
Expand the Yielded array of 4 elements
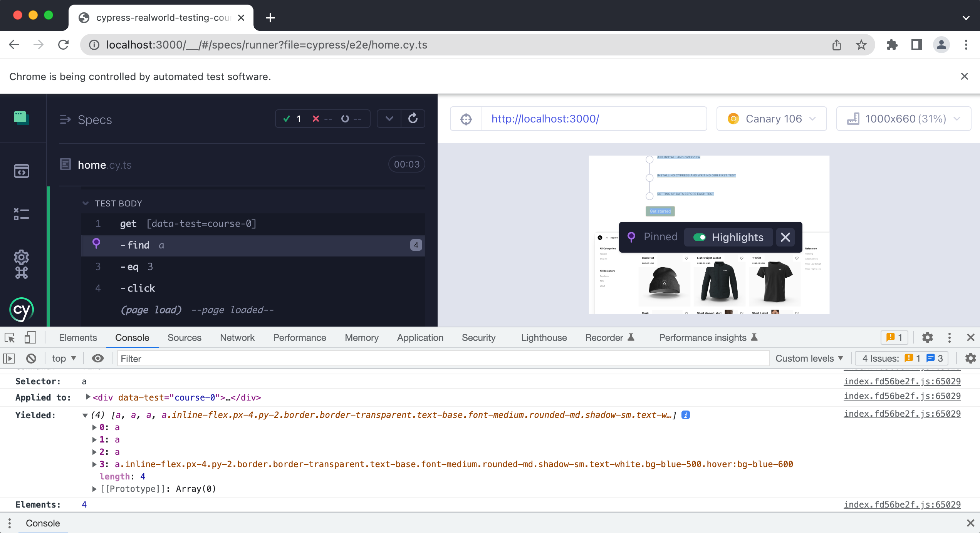85,416
